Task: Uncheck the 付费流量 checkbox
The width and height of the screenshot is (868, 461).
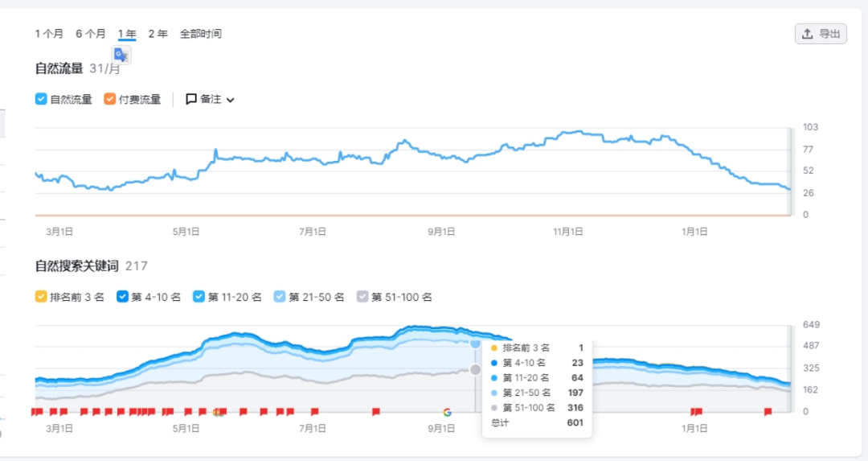Action: 110,100
